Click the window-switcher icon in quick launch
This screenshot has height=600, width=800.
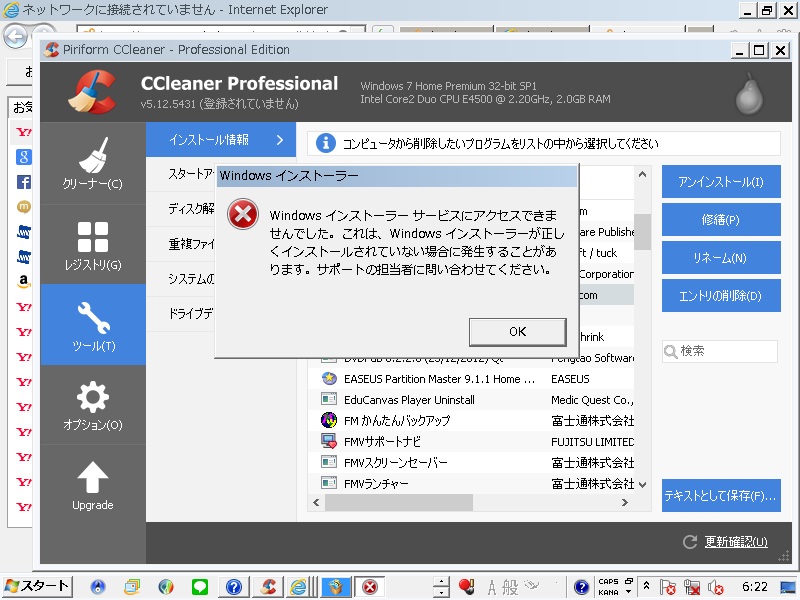click(132, 587)
